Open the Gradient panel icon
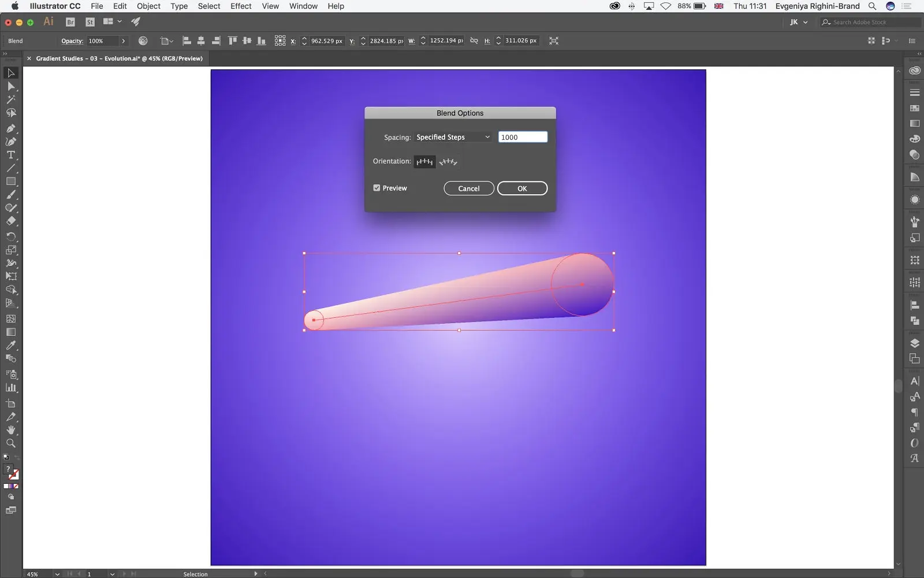Screen dimensions: 924x578 (915, 123)
